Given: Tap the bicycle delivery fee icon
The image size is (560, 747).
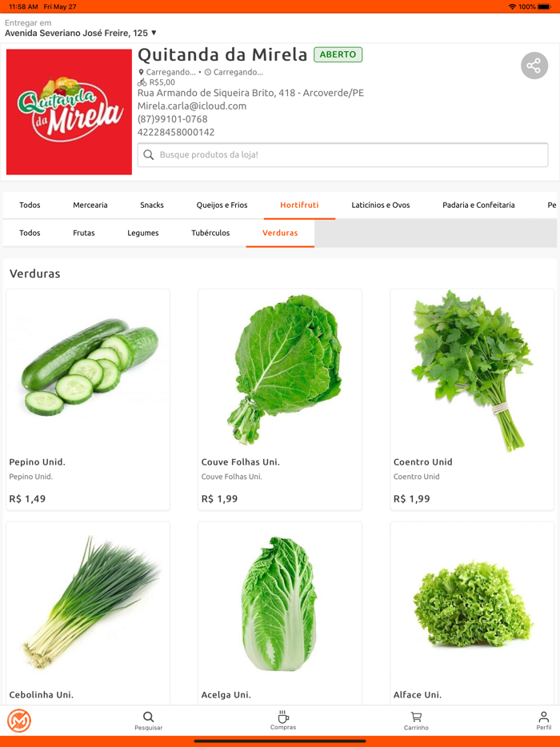Looking at the screenshot, I should point(142,82).
